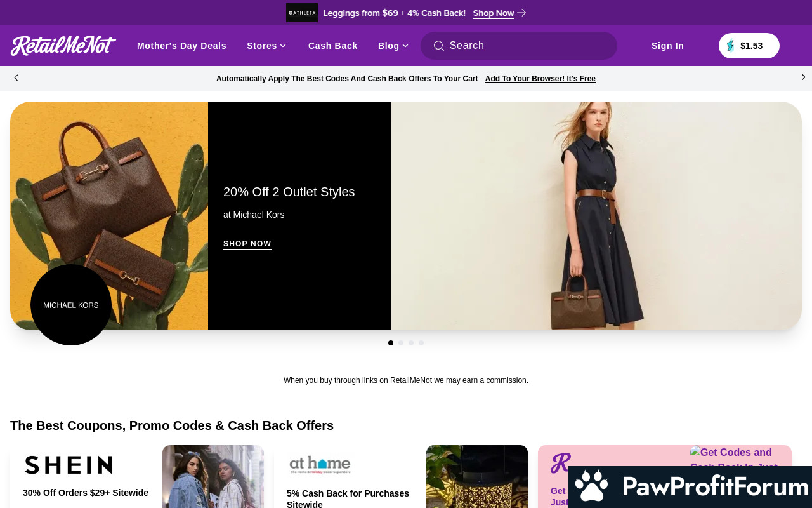Open Mother's Day Deals page
This screenshot has width=812, height=508.
[181, 46]
